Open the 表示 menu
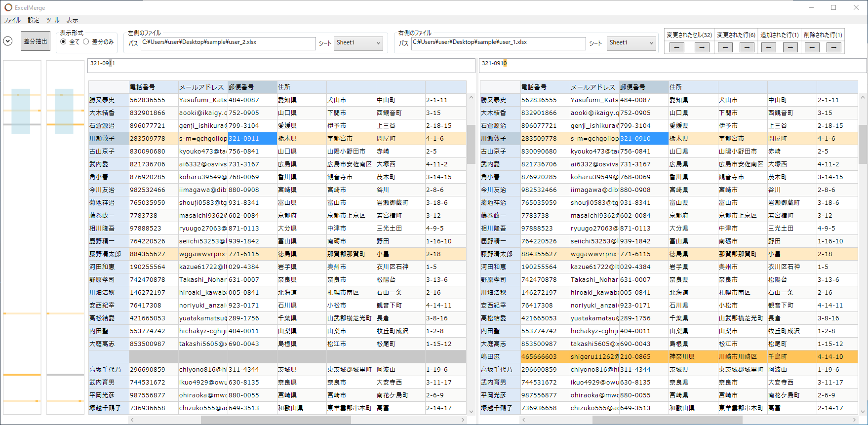The image size is (868, 425). 72,20
